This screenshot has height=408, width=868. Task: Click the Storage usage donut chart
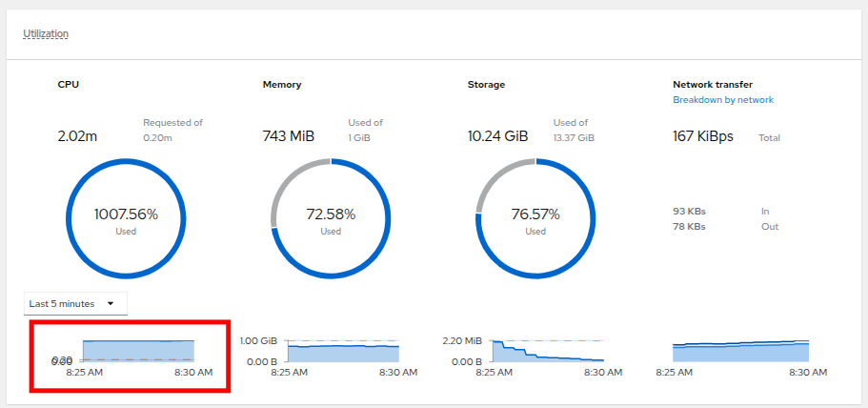coord(535,218)
